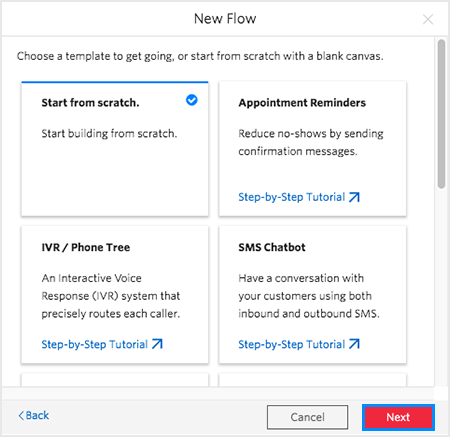Click the arrow icon beside IVR tutorial link
This screenshot has width=450, height=437.
tap(157, 344)
